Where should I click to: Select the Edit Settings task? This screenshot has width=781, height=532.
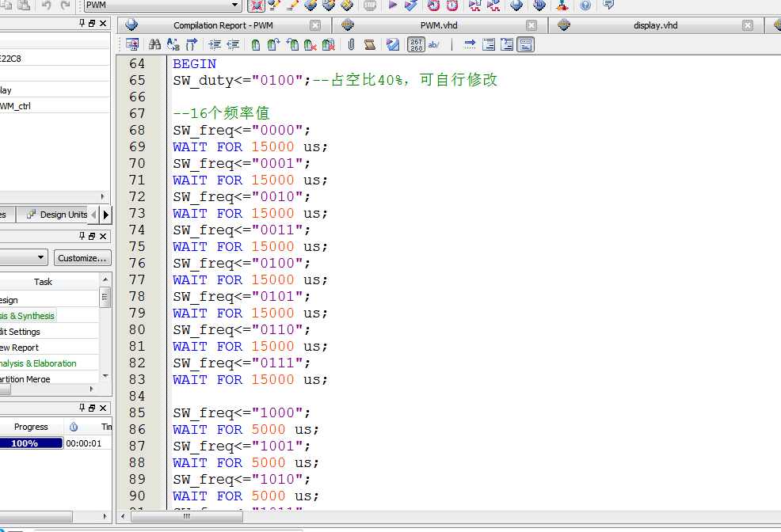coord(20,332)
